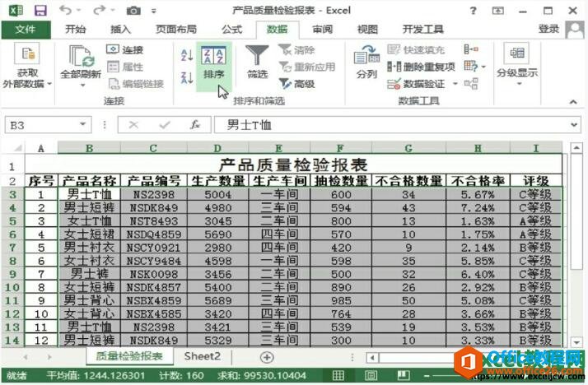This screenshot has width=588, height=385.
Task: Click the Insert Function fx icon
Action: (195, 125)
